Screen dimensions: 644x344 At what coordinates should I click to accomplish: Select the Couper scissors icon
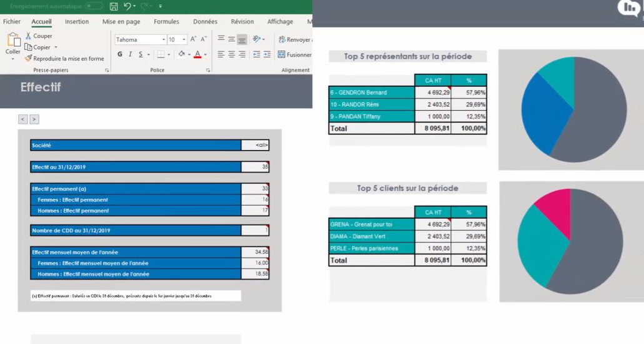click(28, 36)
